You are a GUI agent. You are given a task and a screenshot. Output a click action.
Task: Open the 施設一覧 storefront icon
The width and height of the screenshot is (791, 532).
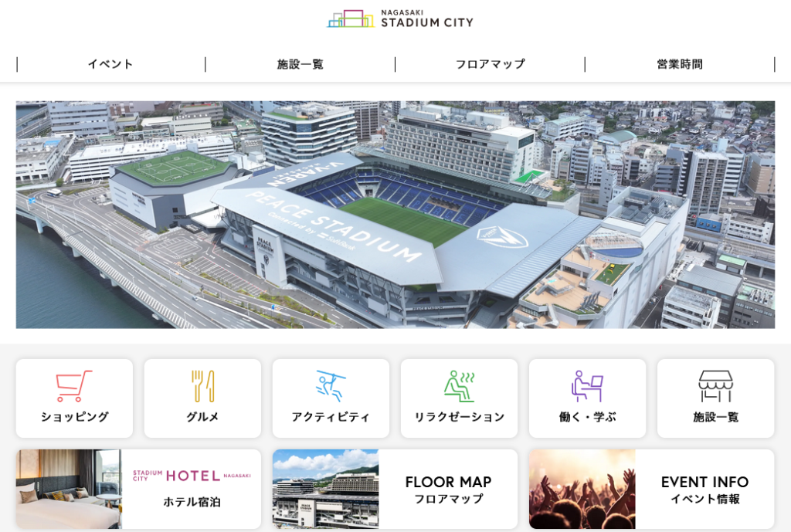coord(715,386)
